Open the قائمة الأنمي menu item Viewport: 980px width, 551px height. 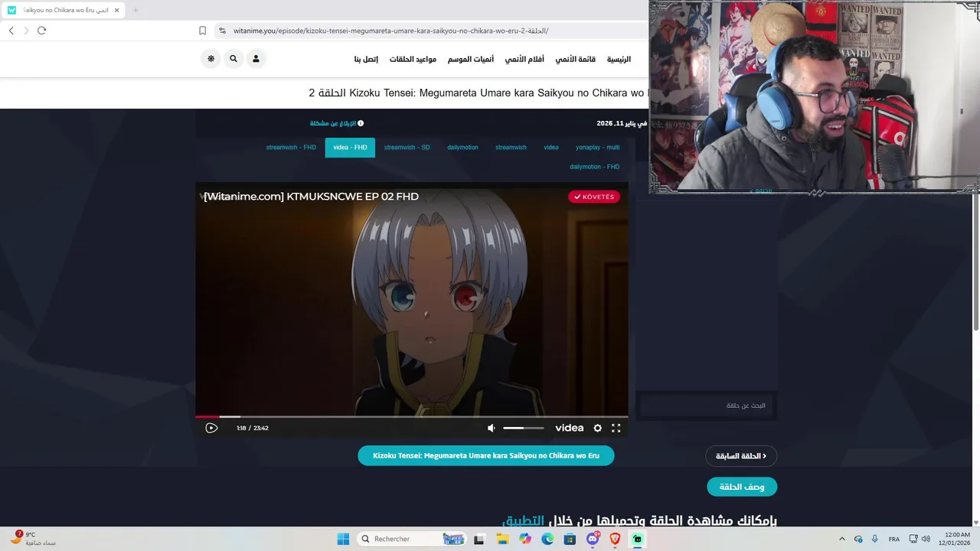(x=576, y=59)
